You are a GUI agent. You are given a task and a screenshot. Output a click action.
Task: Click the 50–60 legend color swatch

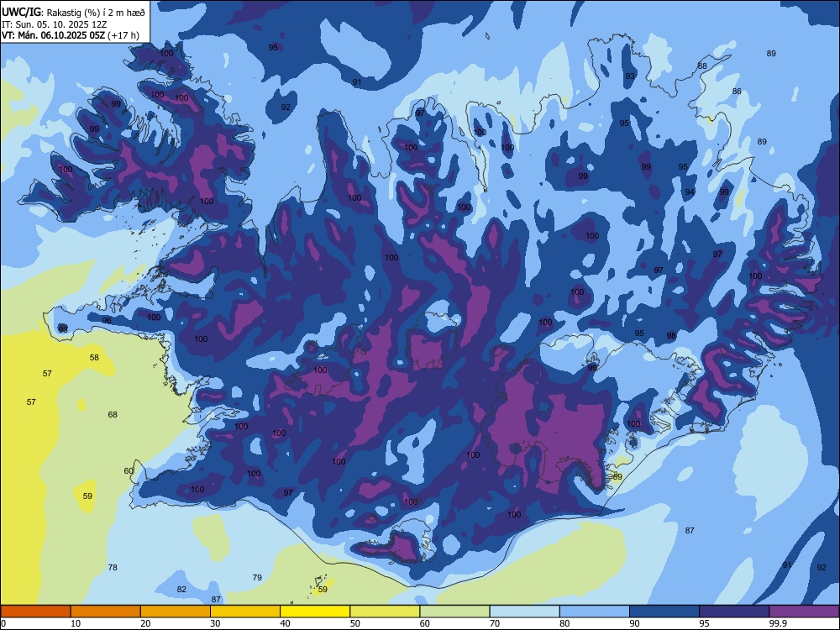(385, 612)
